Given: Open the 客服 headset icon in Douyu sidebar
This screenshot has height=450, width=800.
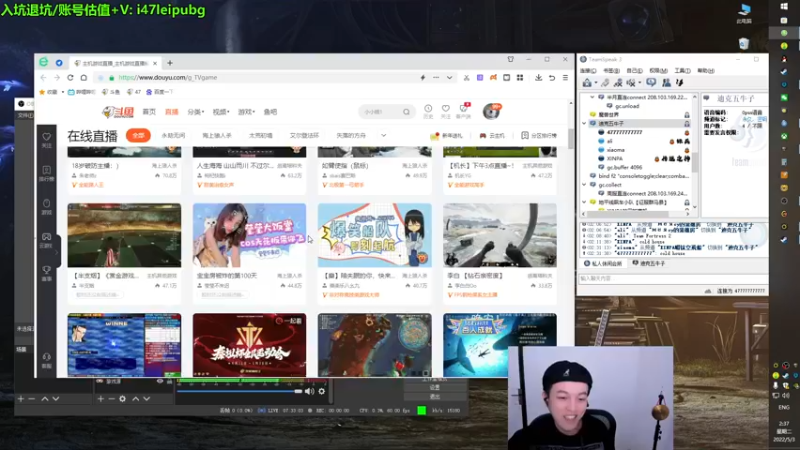Looking at the screenshot, I should (x=46, y=360).
